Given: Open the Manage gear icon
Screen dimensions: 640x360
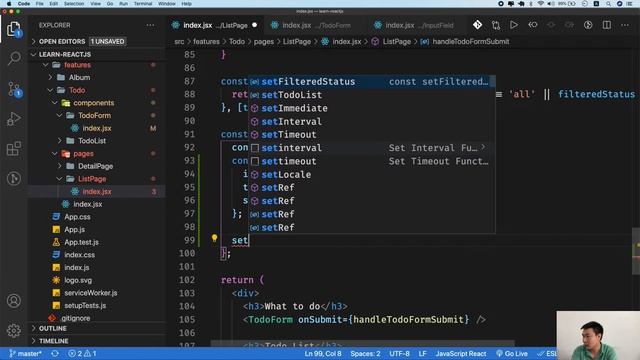Looking at the screenshot, I should [x=14, y=330].
